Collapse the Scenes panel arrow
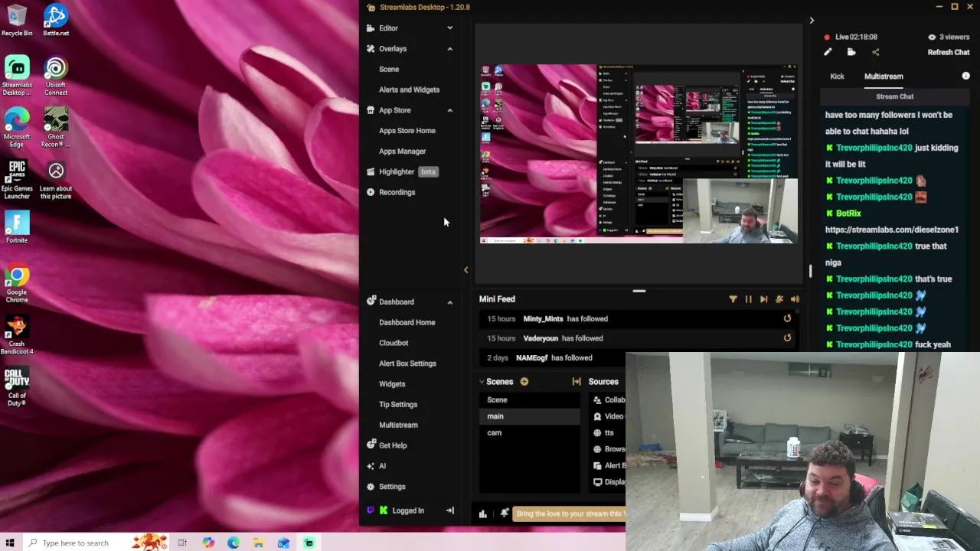The height and width of the screenshot is (551, 980). coord(482,381)
